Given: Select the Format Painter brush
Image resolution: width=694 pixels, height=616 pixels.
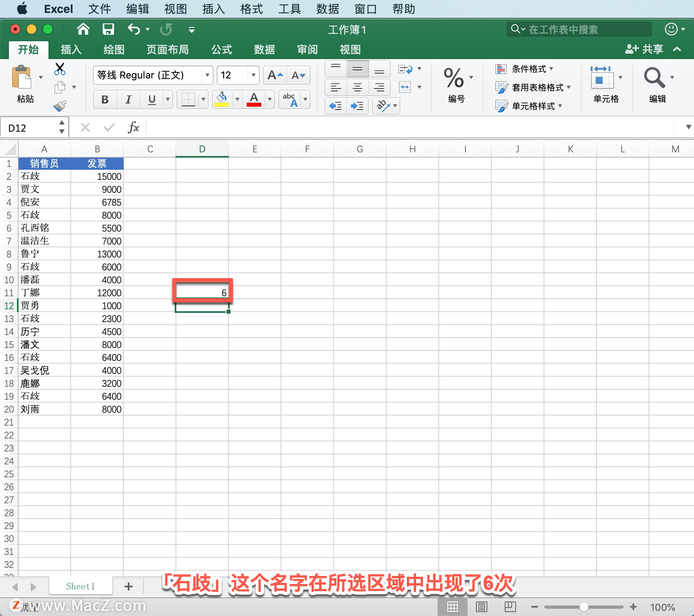Looking at the screenshot, I should click(x=60, y=106).
